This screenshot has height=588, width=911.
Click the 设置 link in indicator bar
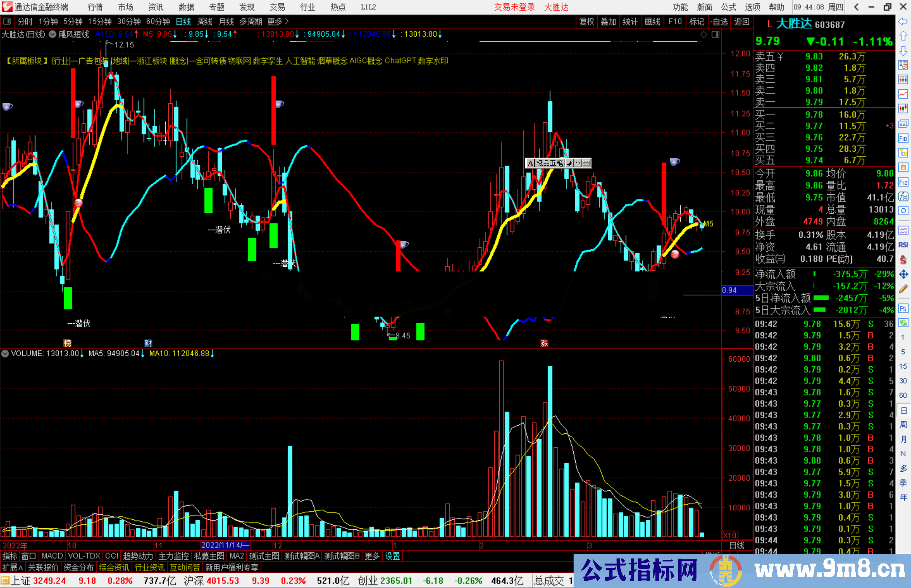392,556
